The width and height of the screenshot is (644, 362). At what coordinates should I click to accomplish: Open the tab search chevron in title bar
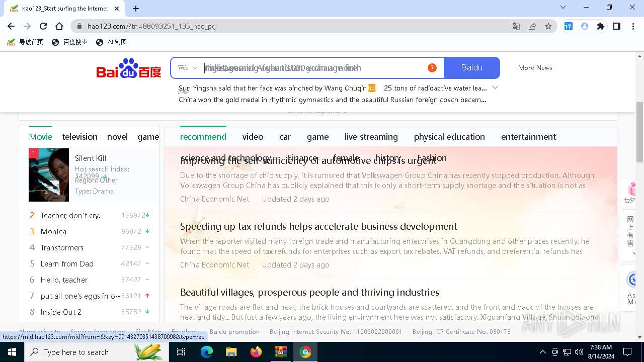(563, 8)
